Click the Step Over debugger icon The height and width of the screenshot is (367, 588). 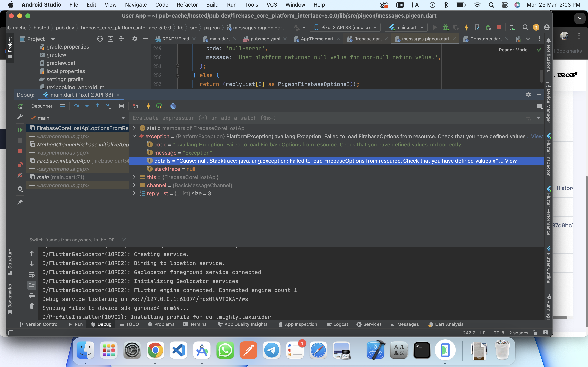click(76, 106)
